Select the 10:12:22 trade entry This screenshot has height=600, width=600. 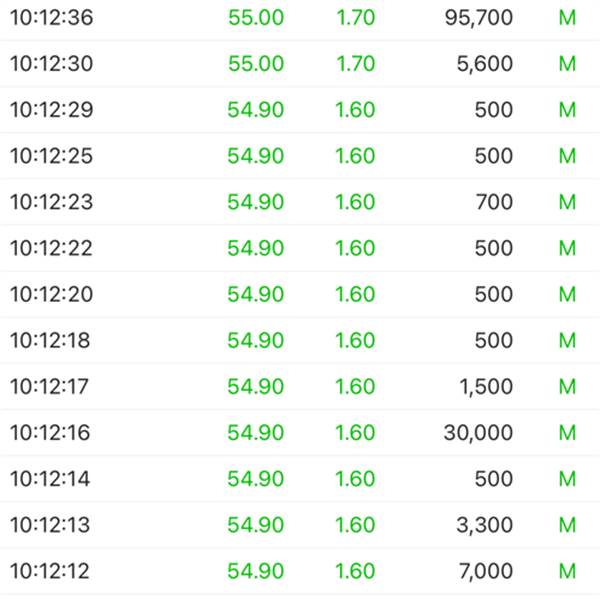(300, 248)
